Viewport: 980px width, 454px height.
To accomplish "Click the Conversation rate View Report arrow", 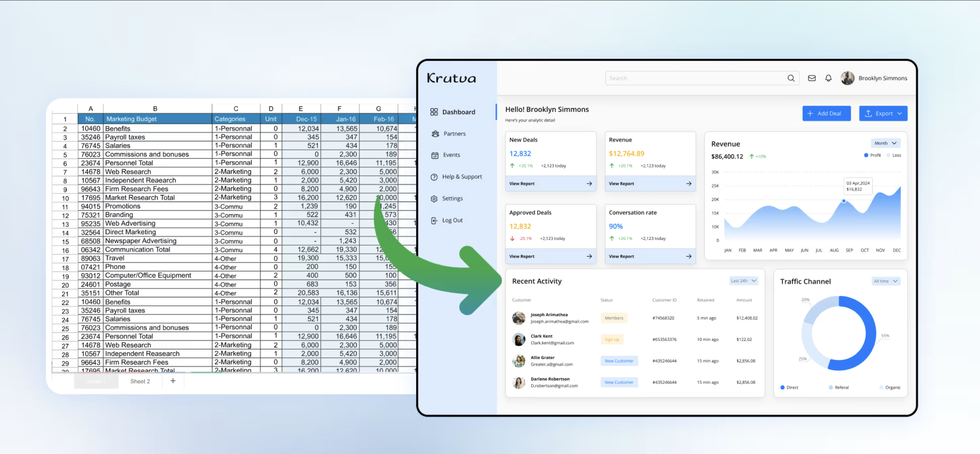I will 689,256.
